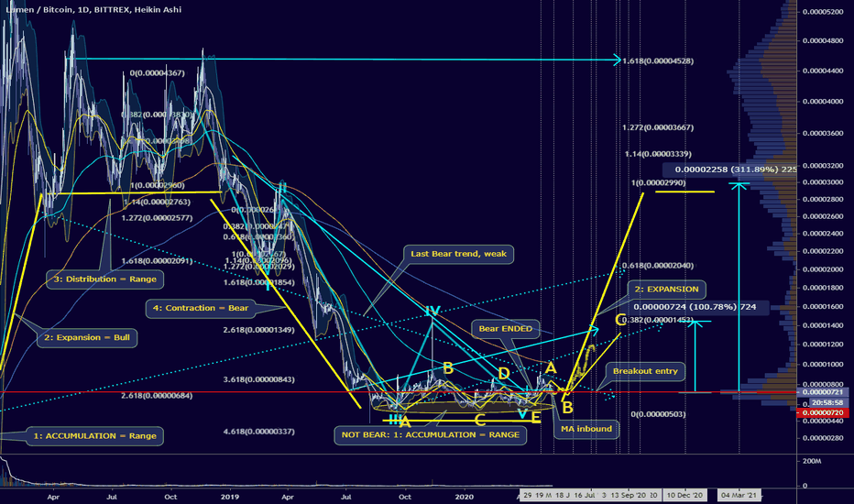The height and width of the screenshot is (504, 854).
Task: Click the "2: EXPANSION" yellow callout
Action: tap(667, 290)
